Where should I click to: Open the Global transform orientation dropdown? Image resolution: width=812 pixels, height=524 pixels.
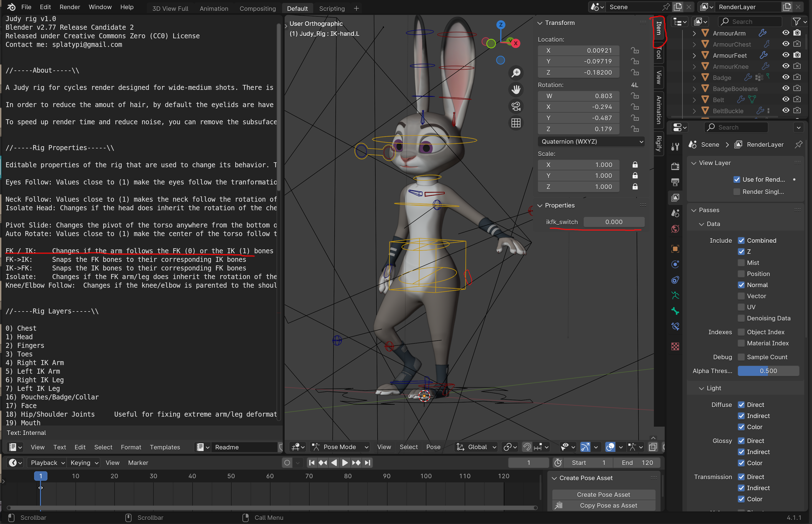pos(476,447)
